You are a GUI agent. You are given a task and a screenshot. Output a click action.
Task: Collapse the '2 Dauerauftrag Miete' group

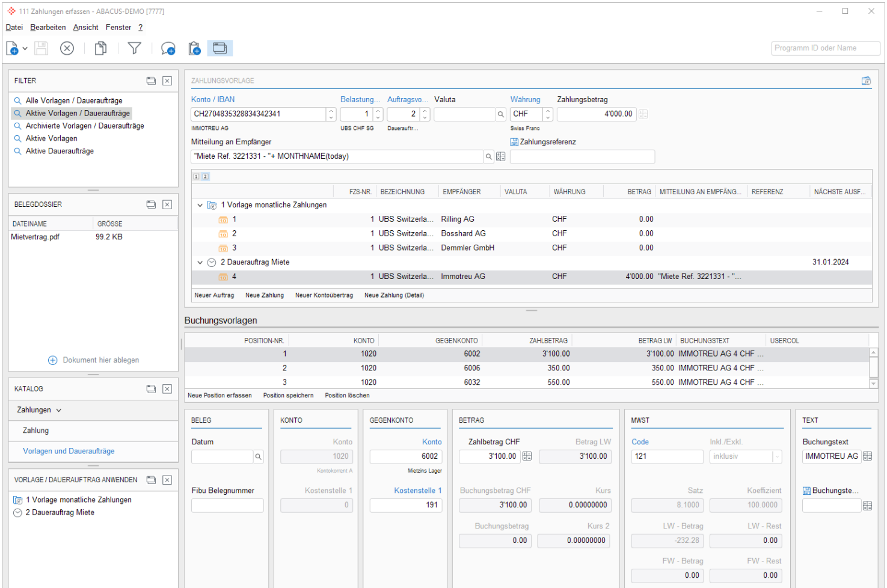pos(200,263)
